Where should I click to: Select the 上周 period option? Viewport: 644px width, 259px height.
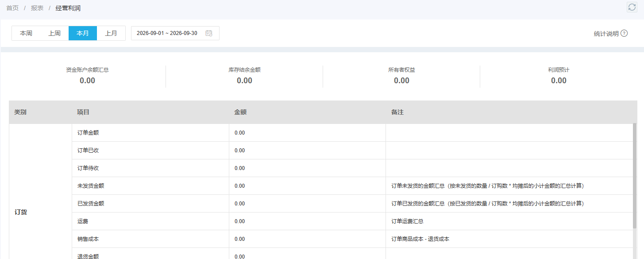(54, 33)
